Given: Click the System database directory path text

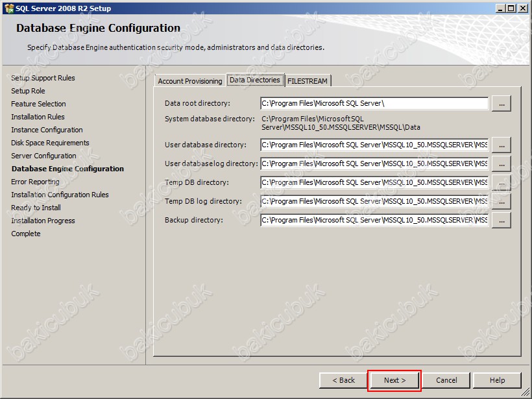Looking at the screenshot, I should 341,123.
